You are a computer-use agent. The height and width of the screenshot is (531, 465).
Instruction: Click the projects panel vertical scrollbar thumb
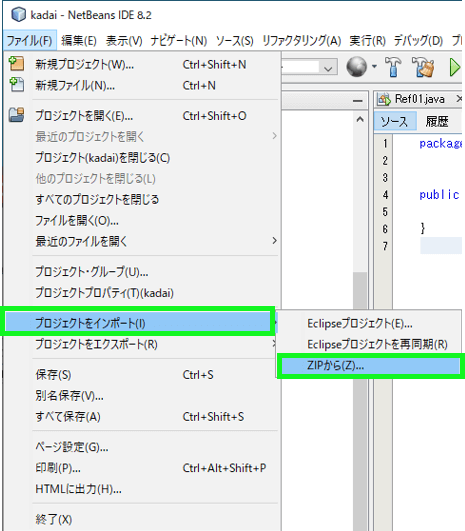pyautogui.click(x=360, y=400)
